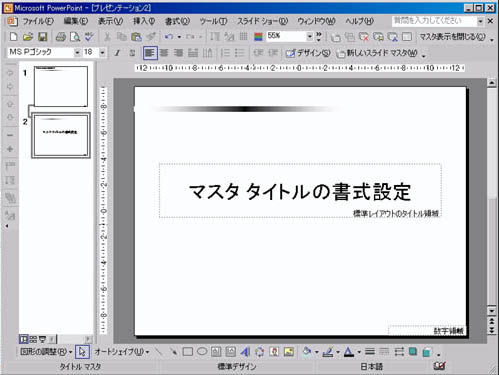
Task: Save the presentation with the floppy disk icon
Action: pos(42,37)
